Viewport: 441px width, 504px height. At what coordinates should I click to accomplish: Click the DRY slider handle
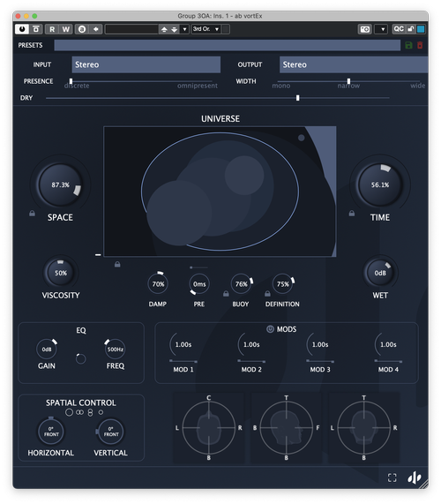tap(298, 98)
